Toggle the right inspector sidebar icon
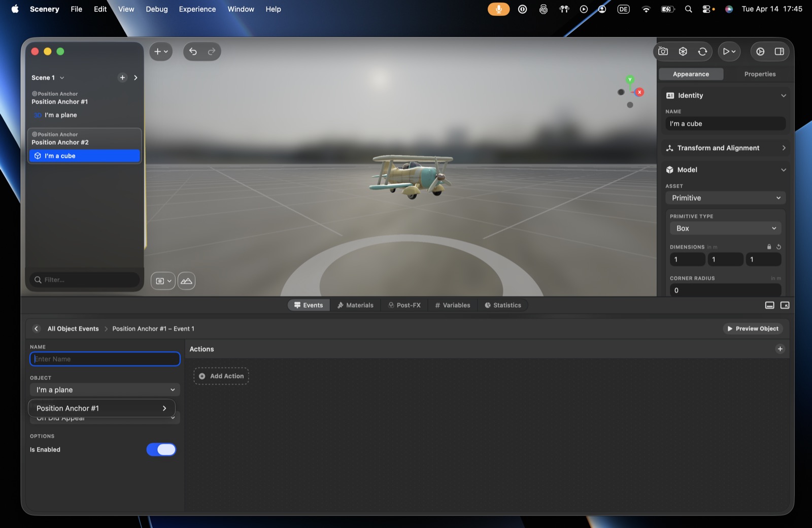 (780, 51)
